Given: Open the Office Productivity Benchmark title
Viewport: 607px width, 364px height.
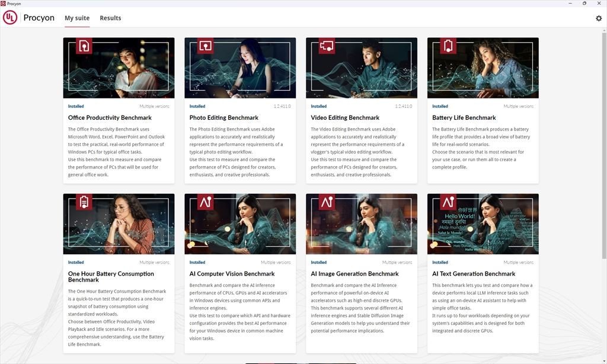Looking at the screenshot, I should [110, 118].
